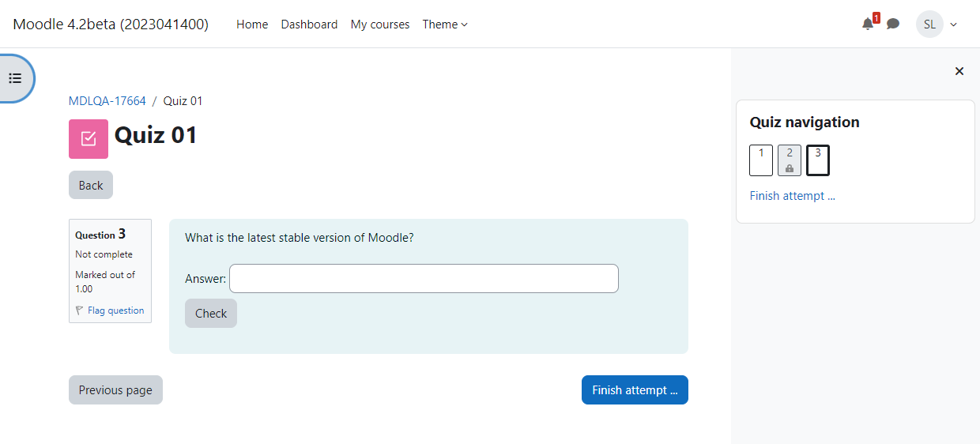Click the pink Quiz activity icon
The width and height of the screenshot is (980, 444).
pos(89,139)
